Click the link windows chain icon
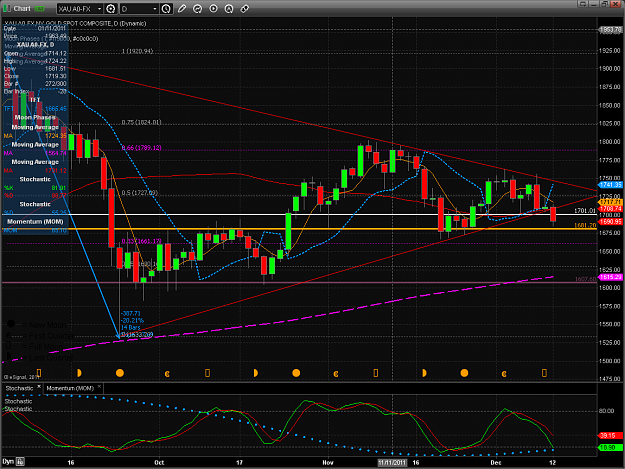Screen dimensions: 625x469 click(x=245, y=8)
